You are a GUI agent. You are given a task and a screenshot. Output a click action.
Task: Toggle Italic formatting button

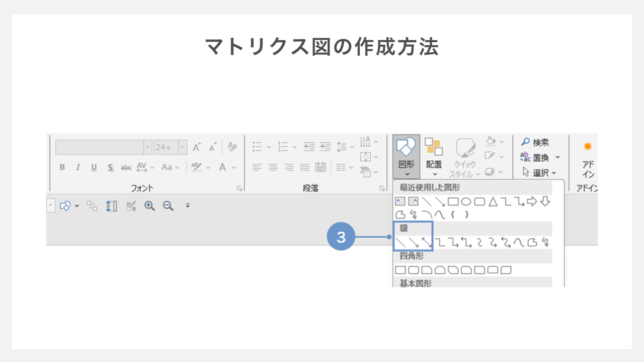point(77,167)
